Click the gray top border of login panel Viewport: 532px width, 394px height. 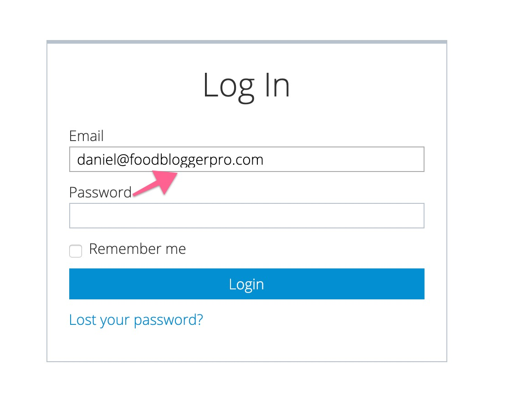pyautogui.click(x=247, y=42)
